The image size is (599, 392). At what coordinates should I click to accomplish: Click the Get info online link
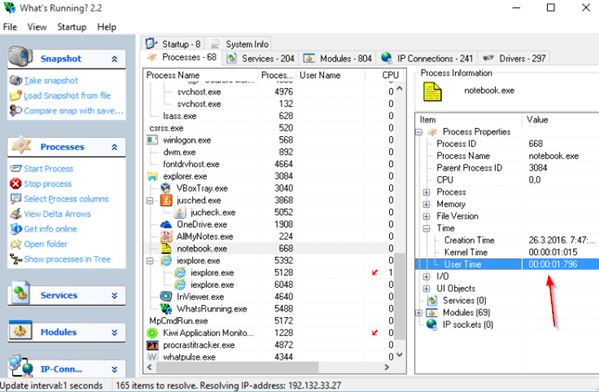tap(50, 229)
